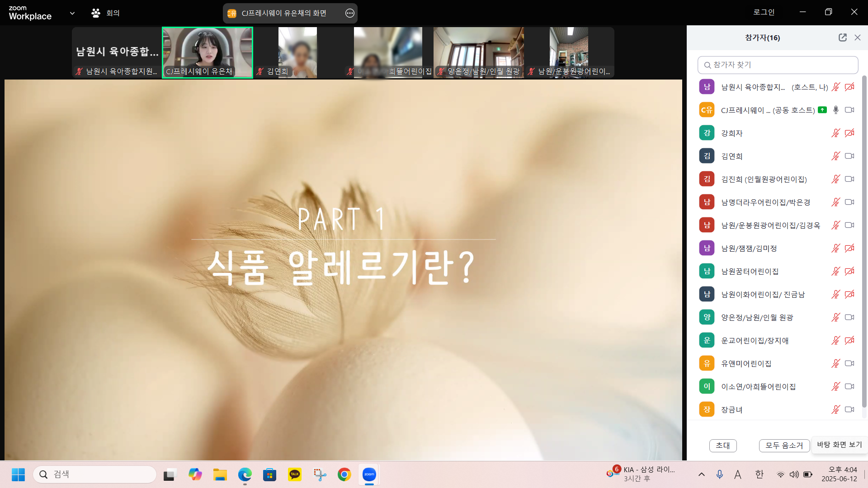Toggle mic for 김진희 (인월원광어린이집)
The height and width of the screenshot is (488, 868).
tap(835, 179)
